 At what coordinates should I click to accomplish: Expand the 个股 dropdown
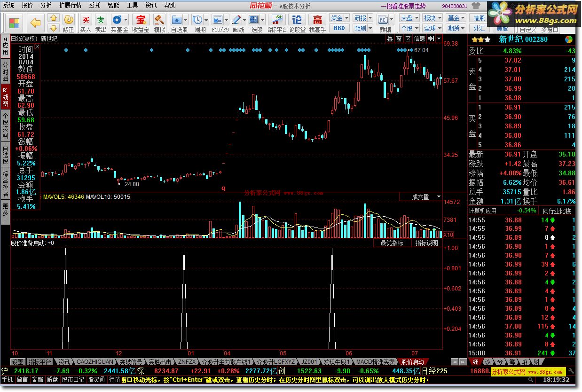[x=417, y=28]
